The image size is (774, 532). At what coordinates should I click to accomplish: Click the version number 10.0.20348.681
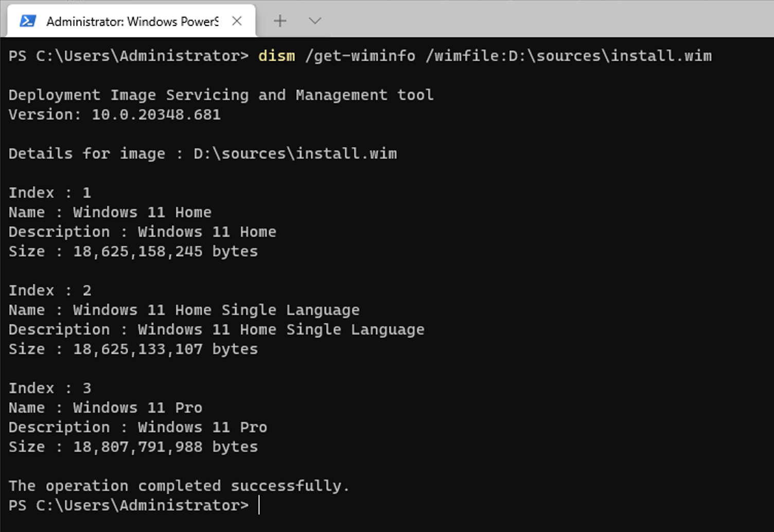(x=156, y=115)
